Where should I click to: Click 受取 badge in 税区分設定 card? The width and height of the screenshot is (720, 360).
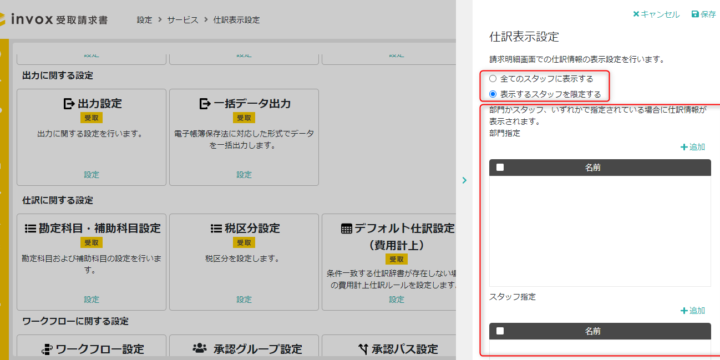coord(244,242)
